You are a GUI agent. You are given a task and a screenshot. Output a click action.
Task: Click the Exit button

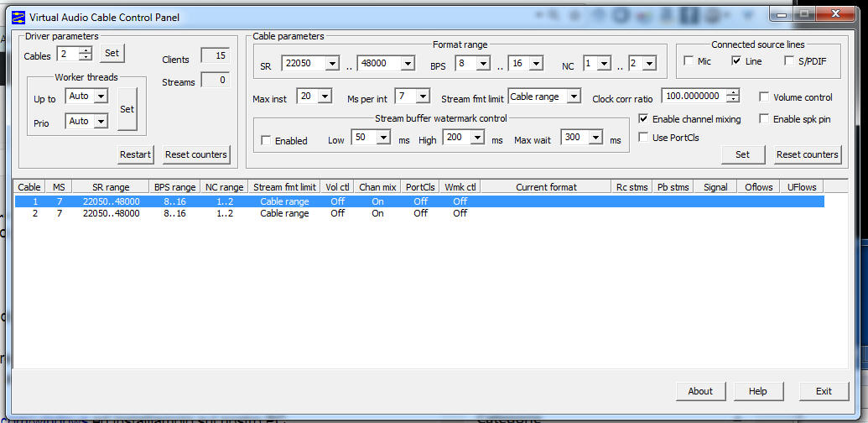point(824,391)
